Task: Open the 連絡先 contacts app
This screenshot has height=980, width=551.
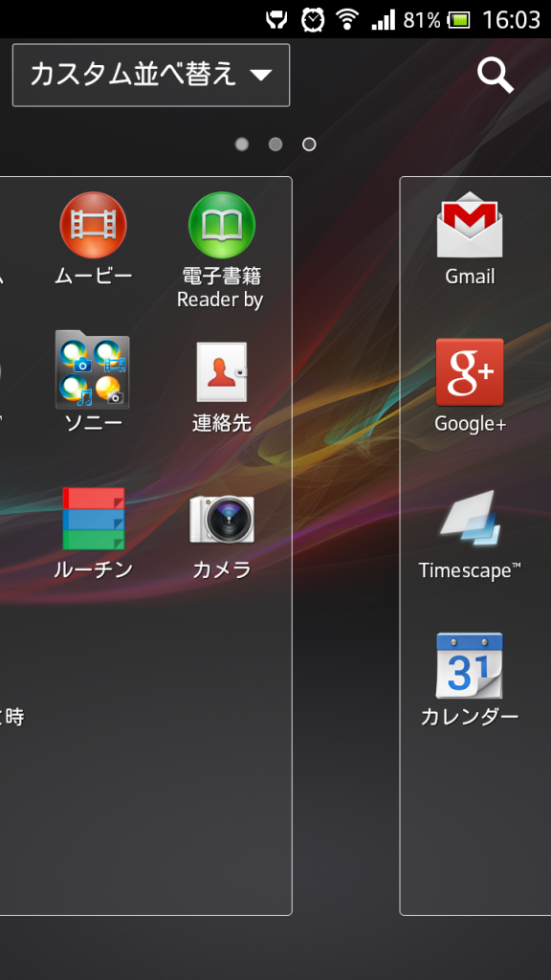Action: click(x=221, y=372)
